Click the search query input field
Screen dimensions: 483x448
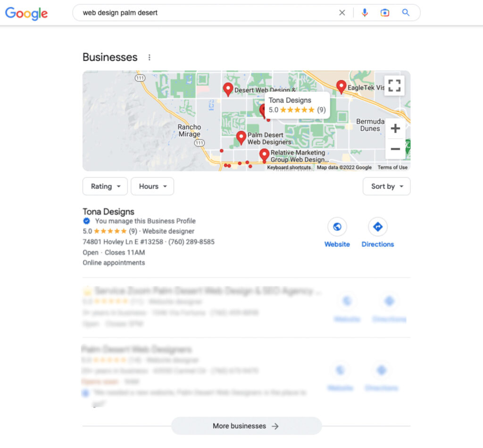(x=207, y=13)
